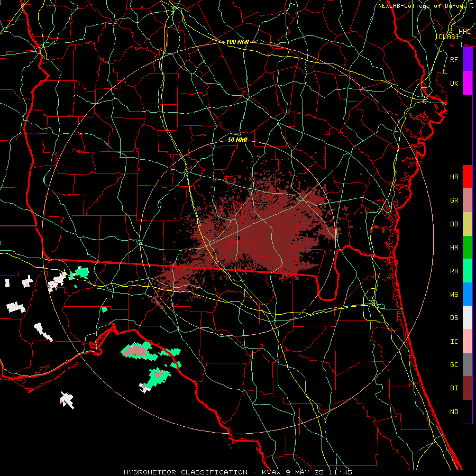The width and height of the screenshot is (476, 476).
Task: Click the ND legend label
Action: 454,411
